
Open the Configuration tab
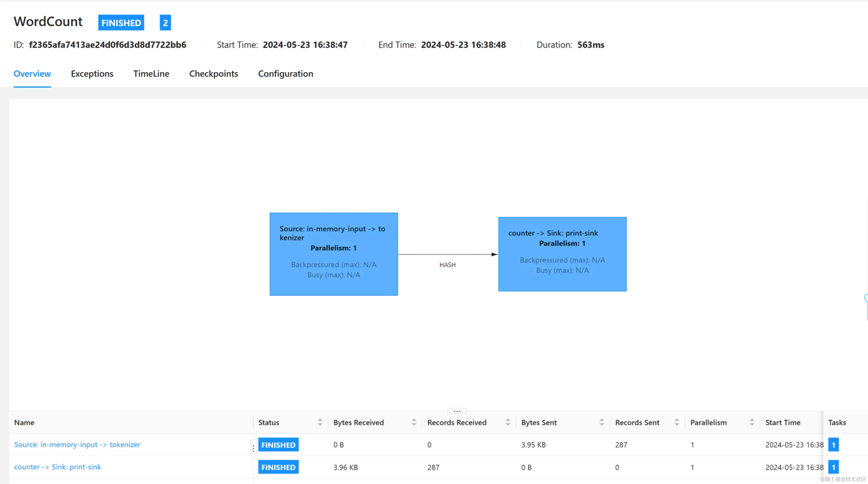[285, 74]
